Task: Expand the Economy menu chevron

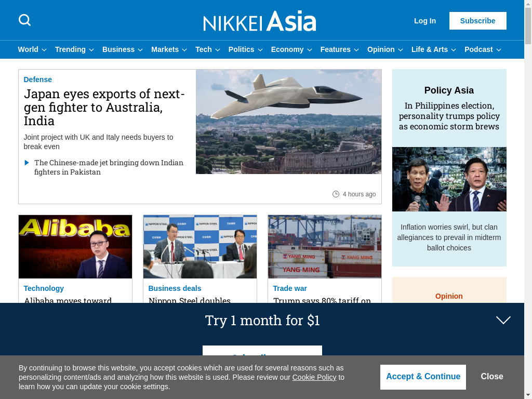Action: [310, 50]
